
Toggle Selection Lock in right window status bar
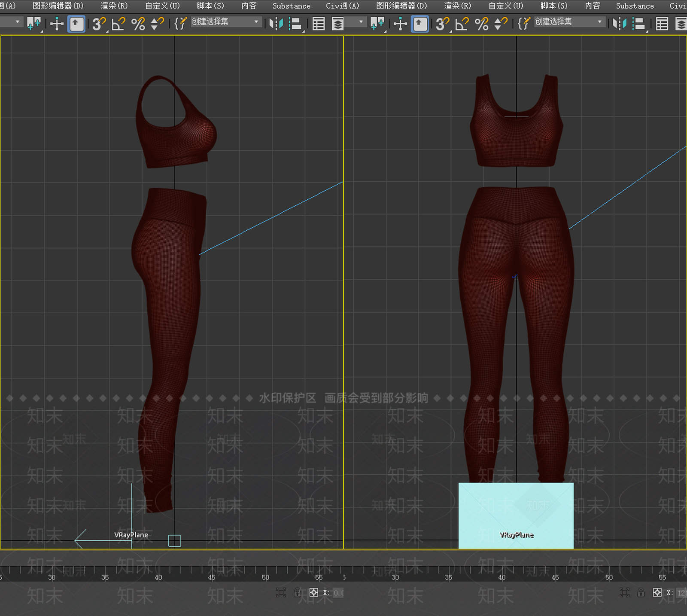tap(641, 593)
